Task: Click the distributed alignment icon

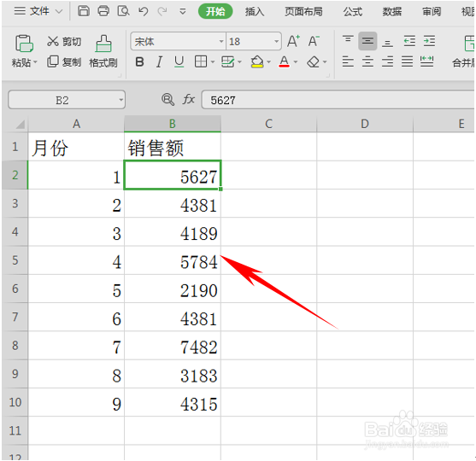Action: [x=426, y=61]
